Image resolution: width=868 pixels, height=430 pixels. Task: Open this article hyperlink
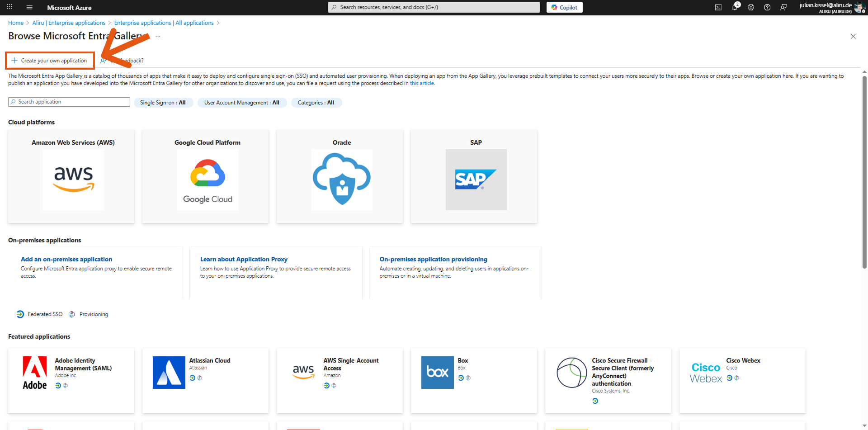pos(422,83)
